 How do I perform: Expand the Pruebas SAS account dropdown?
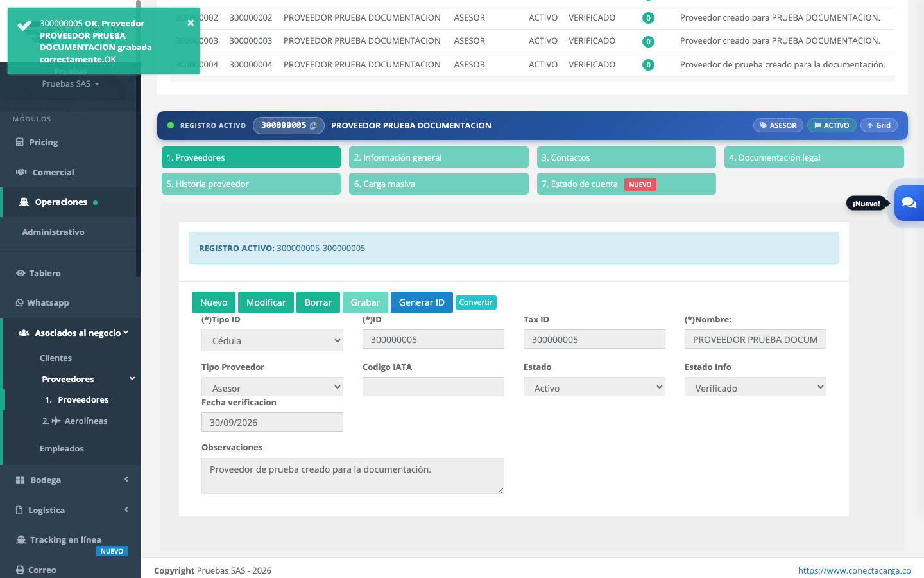(71, 84)
